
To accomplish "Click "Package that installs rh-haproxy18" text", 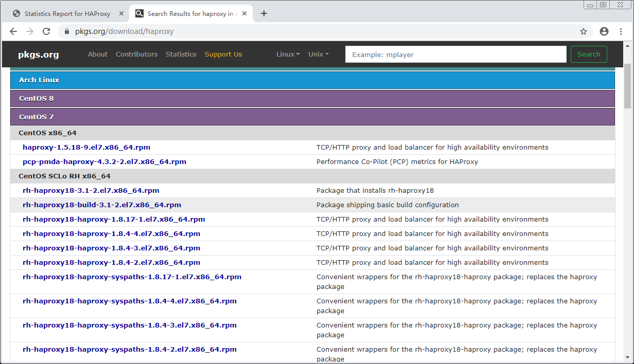I will click(x=375, y=191).
